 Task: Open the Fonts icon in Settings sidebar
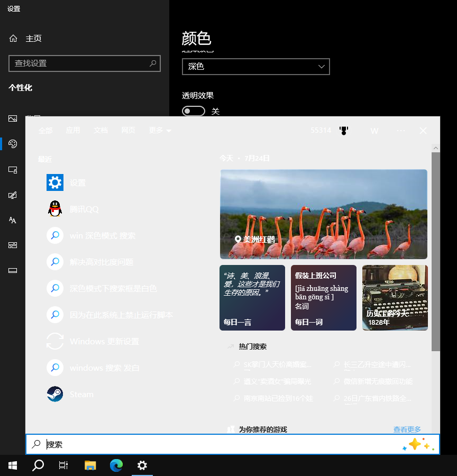(13, 220)
